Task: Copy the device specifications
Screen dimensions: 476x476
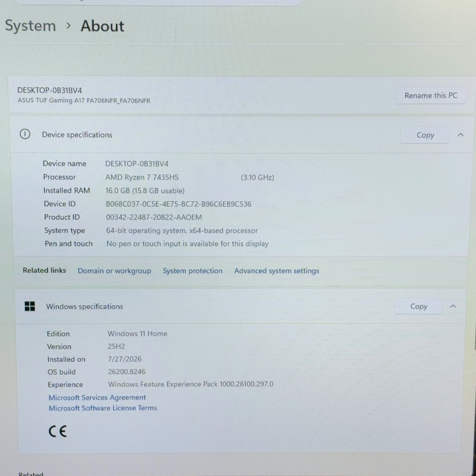Action: pyautogui.click(x=425, y=135)
